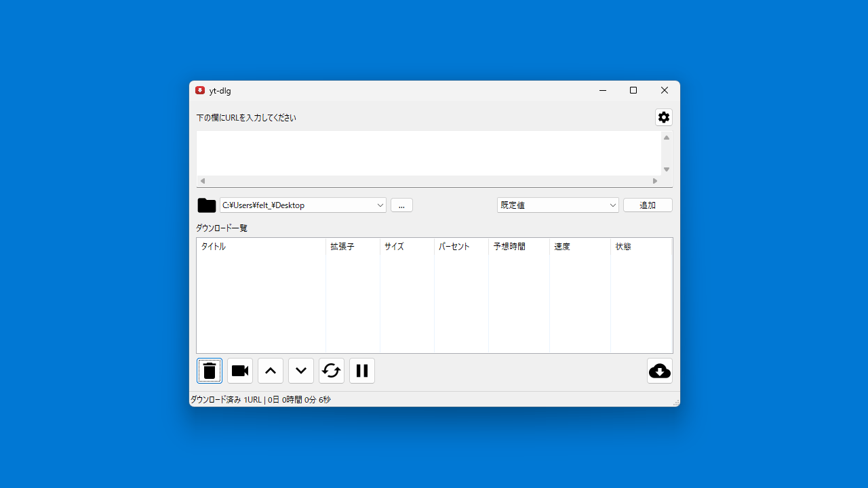Start download with the cloud icon

660,371
